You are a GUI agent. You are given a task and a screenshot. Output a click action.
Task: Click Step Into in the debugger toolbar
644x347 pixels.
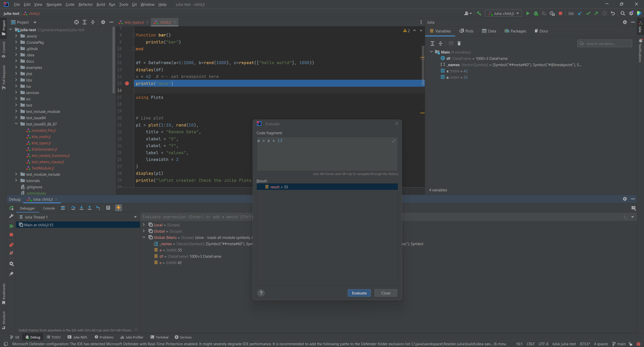[81, 208]
